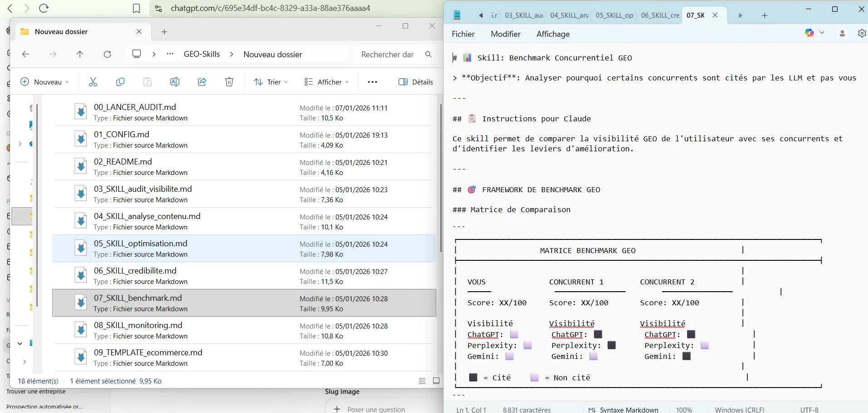Click the Syntaxe Markdown status bar entry

point(623,409)
